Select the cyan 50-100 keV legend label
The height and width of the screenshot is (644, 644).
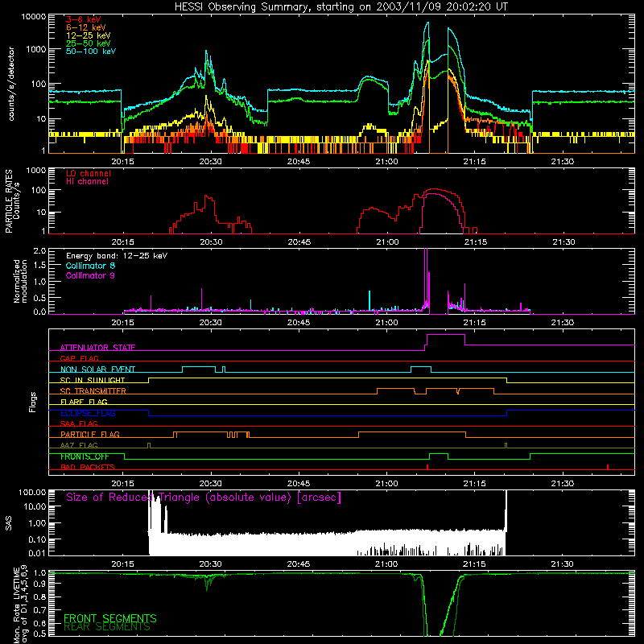(x=90, y=52)
